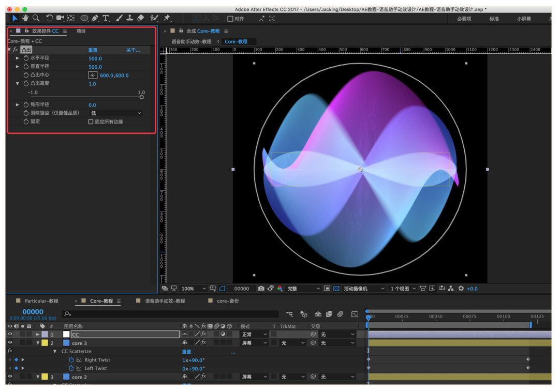This screenshot has width=559, height=392.
Task: Expand the 垂直半径 property
Action: [x=17, y=66]
